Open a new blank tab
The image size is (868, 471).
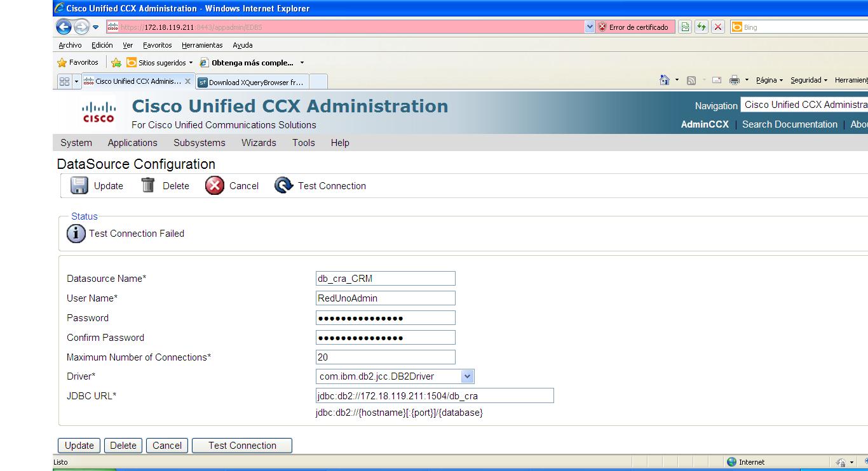(x=318, y=82)
